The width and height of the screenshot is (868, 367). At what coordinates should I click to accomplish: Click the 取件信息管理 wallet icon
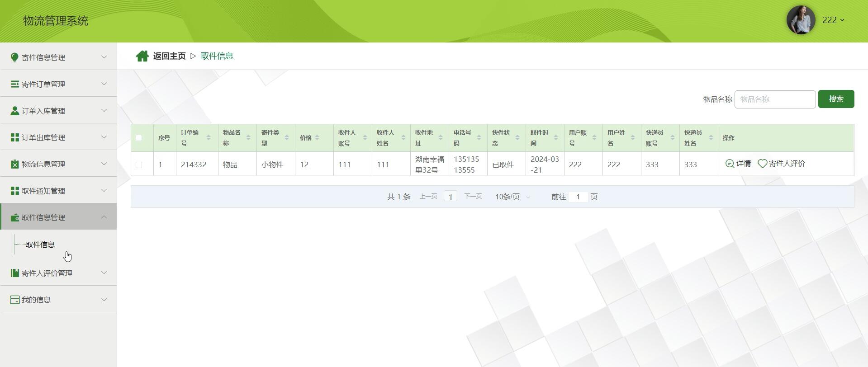point(14,217)
